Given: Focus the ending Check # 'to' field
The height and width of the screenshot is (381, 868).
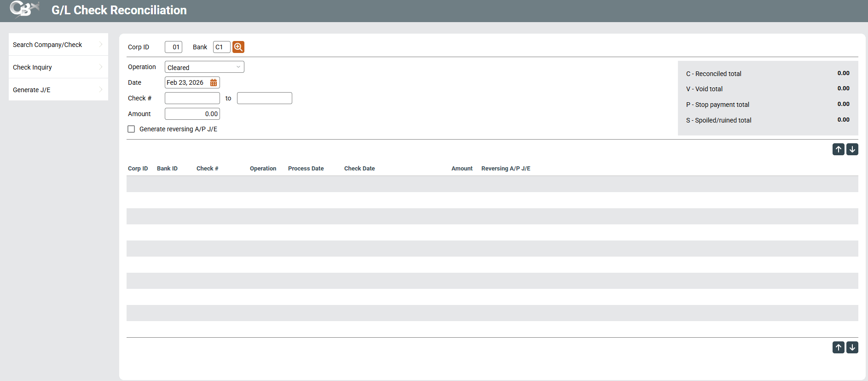Looking at the screenshot, I should pos(264,98).
